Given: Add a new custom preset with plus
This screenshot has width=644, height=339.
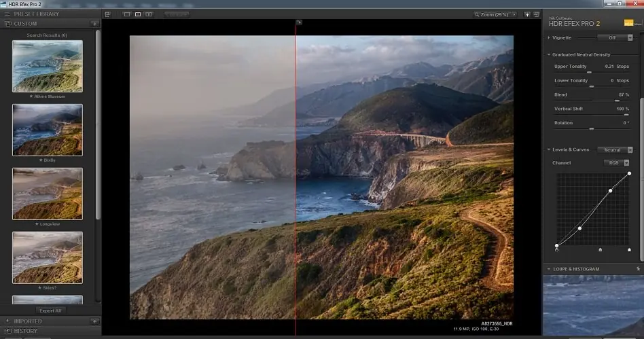Looking at the screenshot, I should pyautogui.click(x=94, y=24).
